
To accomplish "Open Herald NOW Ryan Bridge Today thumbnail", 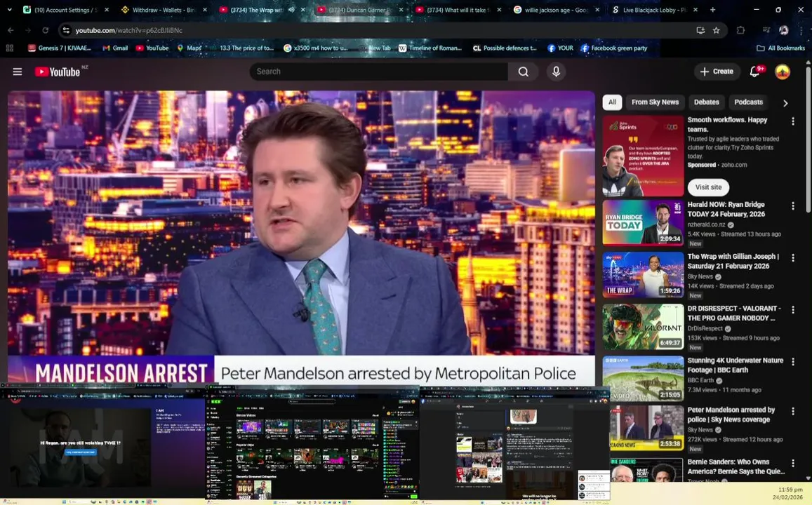I will [x=643, y=222].
